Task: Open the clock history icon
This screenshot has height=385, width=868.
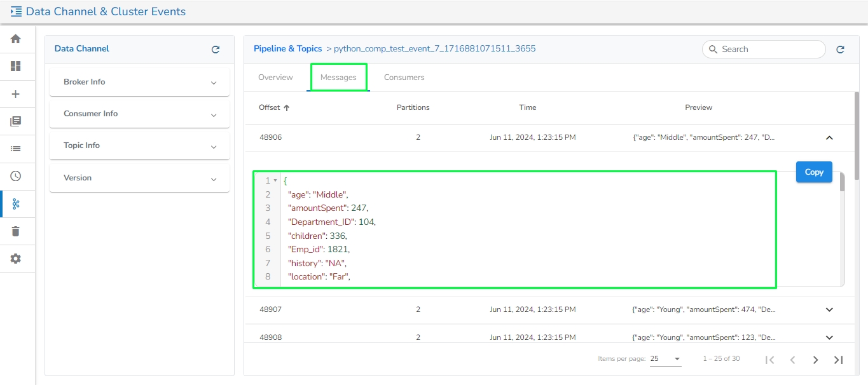Action: coord(16,176)
